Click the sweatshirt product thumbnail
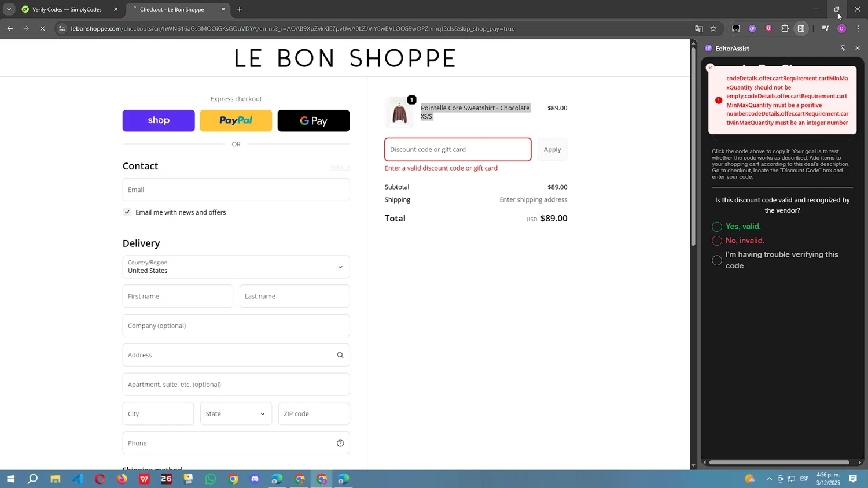This screenshot has width=868, height=488. tap(400, 112)
